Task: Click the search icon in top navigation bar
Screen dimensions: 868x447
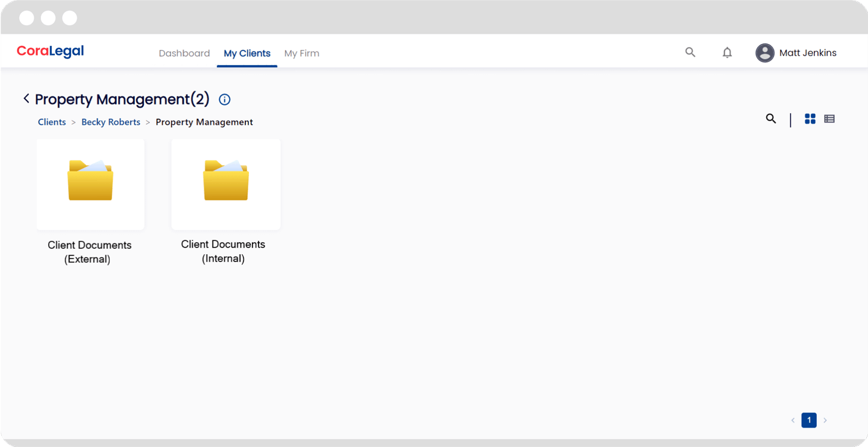Action: (x=690, y=52)
